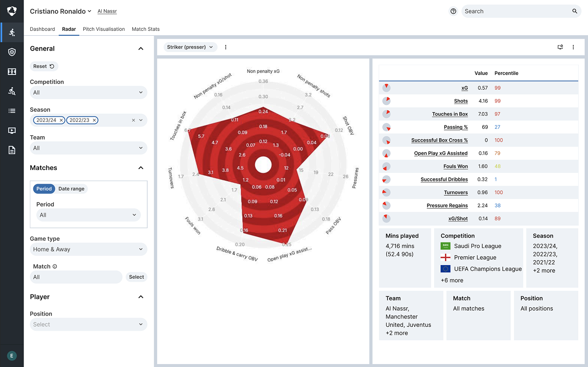Image resolution: width=588 pixels, height=367 pixels.
Task: Remove the 2022/23 season chip
Action: [x=94, y=120]
